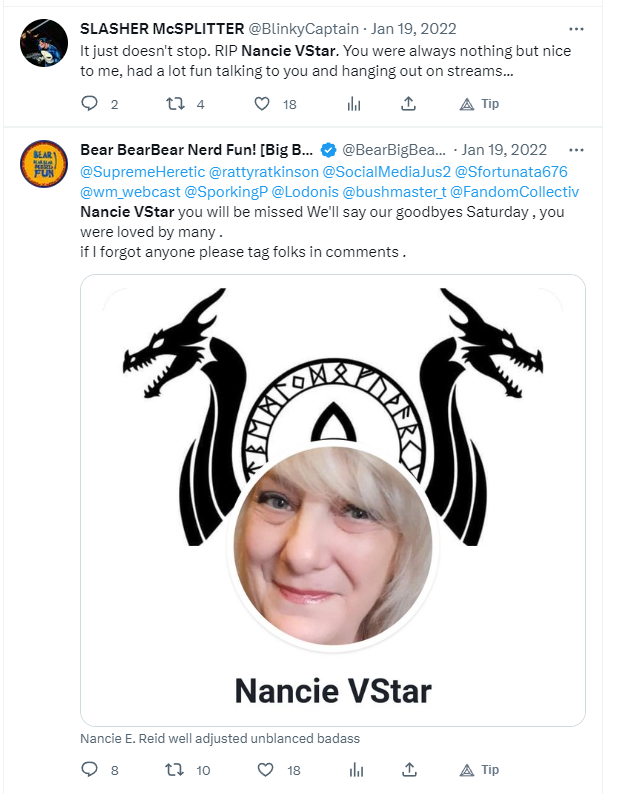
Task: Tip the SLASHER McSPLITTER account
Action: click(x=479, y=104)
